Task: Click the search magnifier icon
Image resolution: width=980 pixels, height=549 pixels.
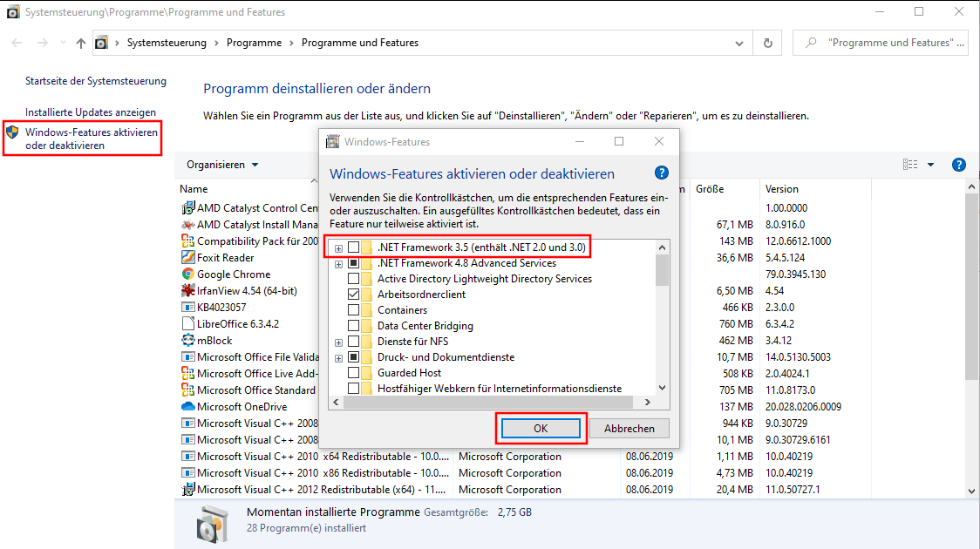Action: point(811,43)
